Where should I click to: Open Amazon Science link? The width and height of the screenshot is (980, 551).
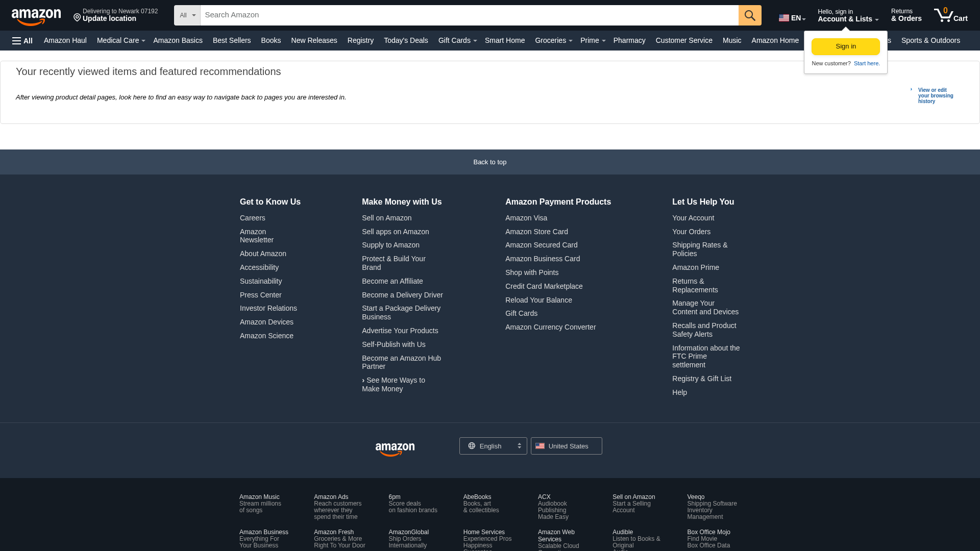click(x=266, y=336)
